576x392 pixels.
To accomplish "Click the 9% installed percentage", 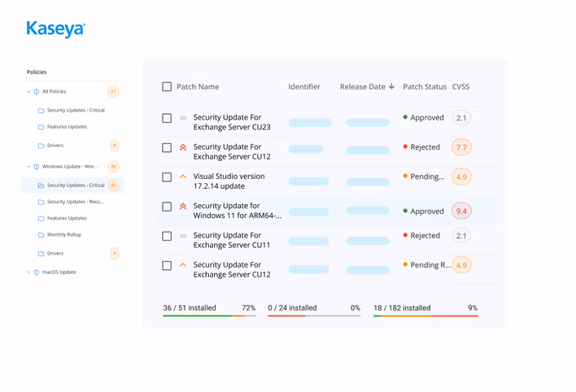I will [x=473, y=308].
